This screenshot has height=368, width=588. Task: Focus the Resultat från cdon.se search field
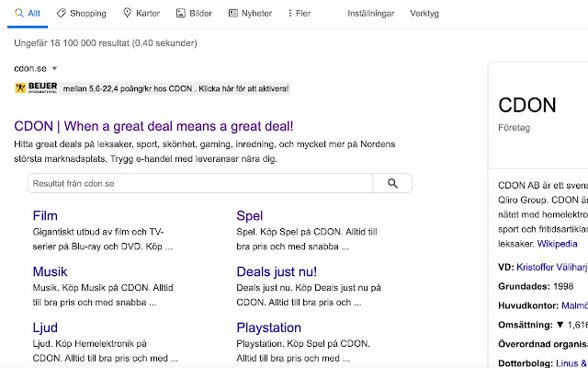point(200,183)
